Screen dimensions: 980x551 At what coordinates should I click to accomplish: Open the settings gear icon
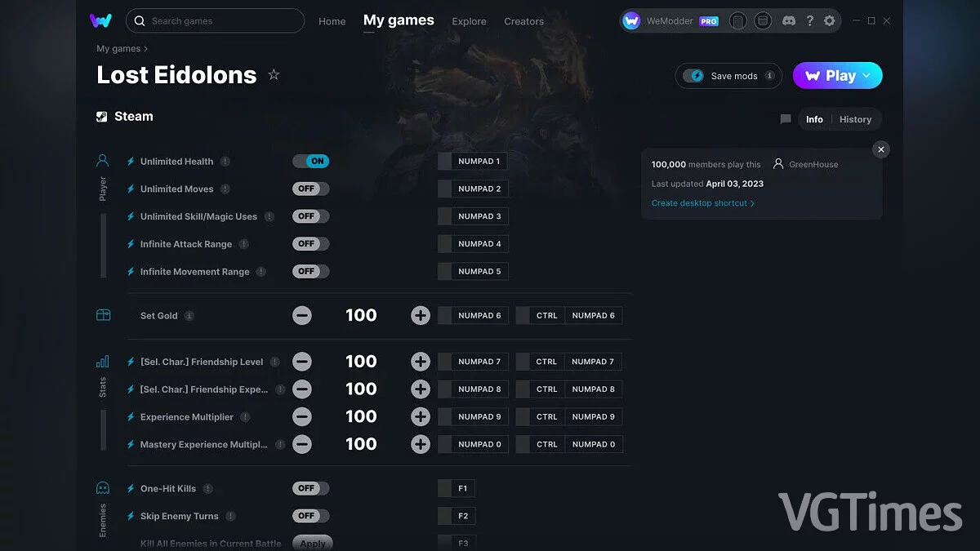pos(830,21)
